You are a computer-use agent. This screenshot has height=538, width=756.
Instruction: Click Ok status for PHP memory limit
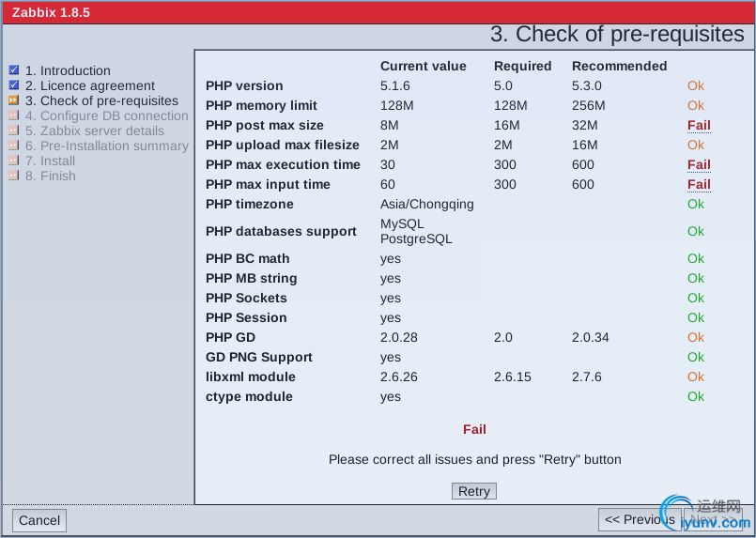(696, 105)
